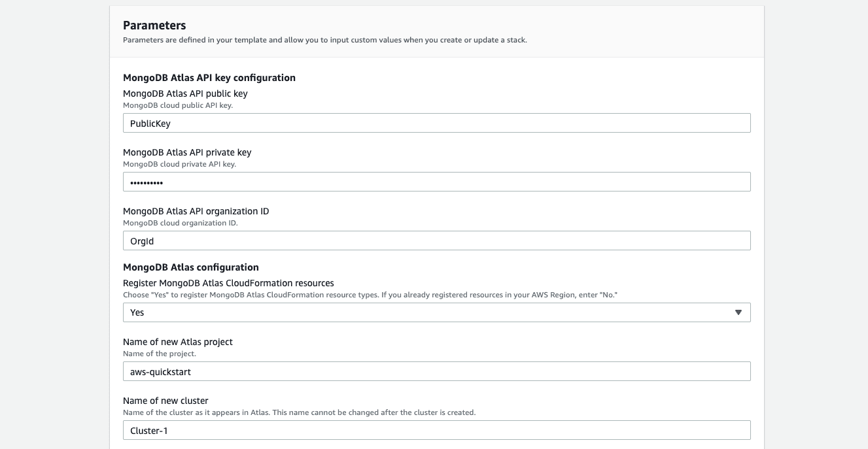Click the 'MongoDB Atlas API public key' label
Viewport: 868px width, 449px height.
point(185,93)
